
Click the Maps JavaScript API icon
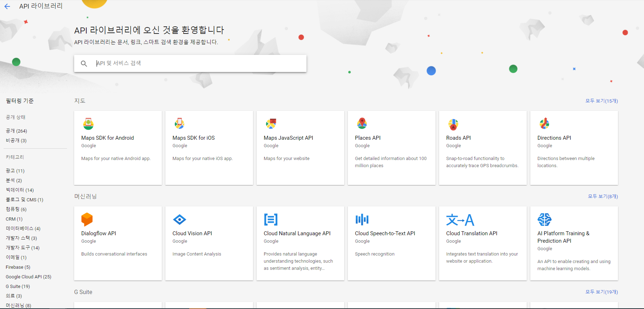(x=271, y=124)
